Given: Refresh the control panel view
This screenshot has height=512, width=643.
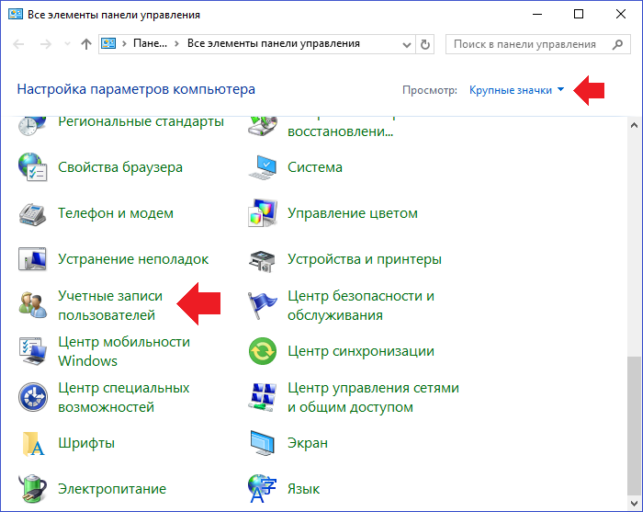Looking at the screenshot, I should pyautogui.click(x=425, y=44).
